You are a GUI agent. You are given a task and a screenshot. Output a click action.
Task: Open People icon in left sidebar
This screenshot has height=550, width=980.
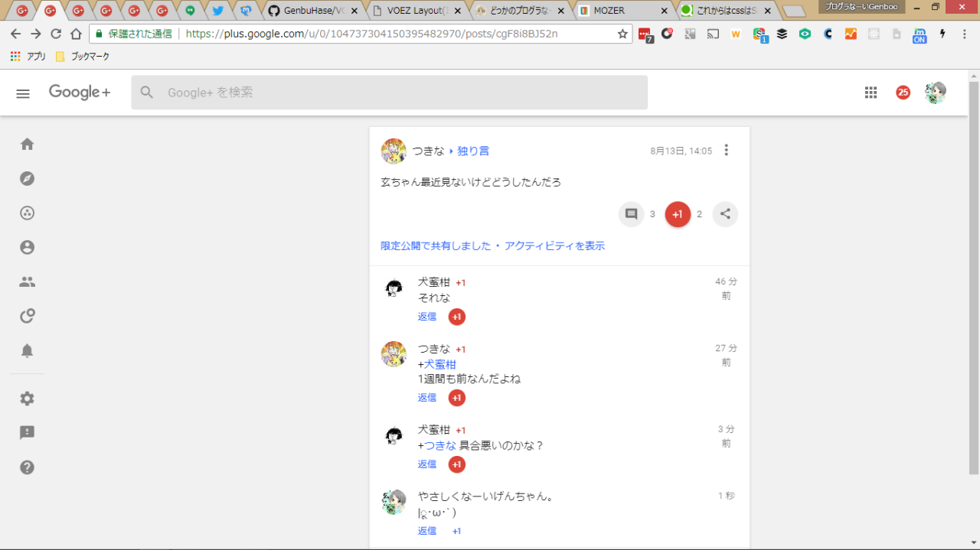point(28,282)
